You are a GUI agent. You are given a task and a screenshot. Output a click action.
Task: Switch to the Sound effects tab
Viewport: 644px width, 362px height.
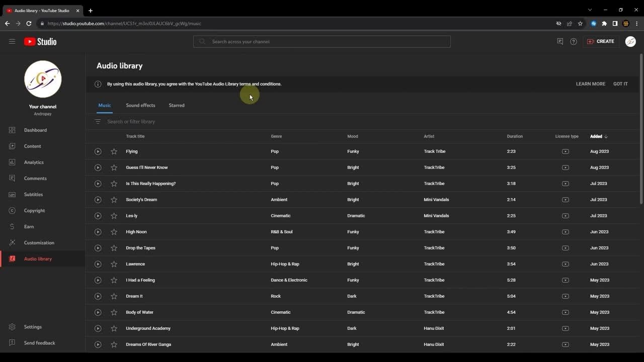tap(140, 106)
